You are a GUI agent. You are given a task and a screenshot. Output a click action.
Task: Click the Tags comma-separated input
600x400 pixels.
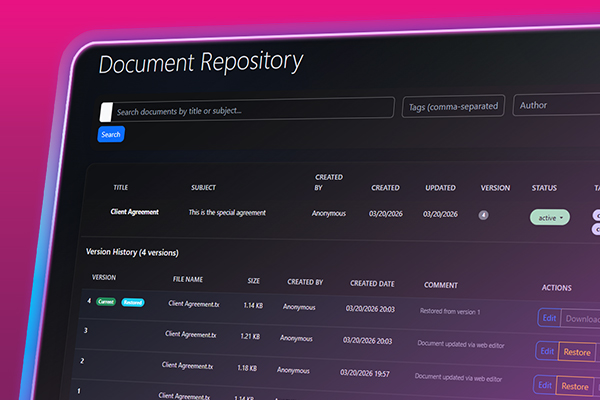[452, 107]
